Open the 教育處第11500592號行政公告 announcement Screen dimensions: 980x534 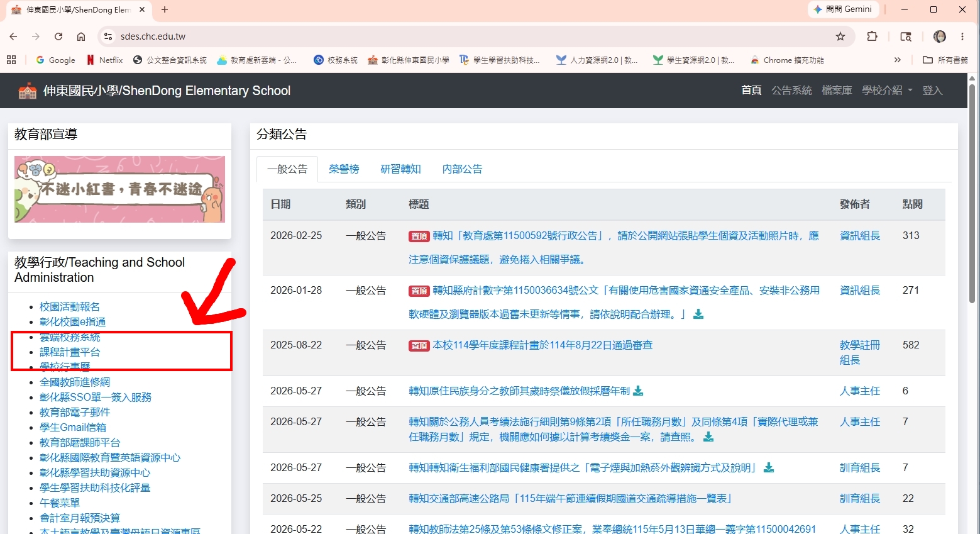(x=614, y=247)
